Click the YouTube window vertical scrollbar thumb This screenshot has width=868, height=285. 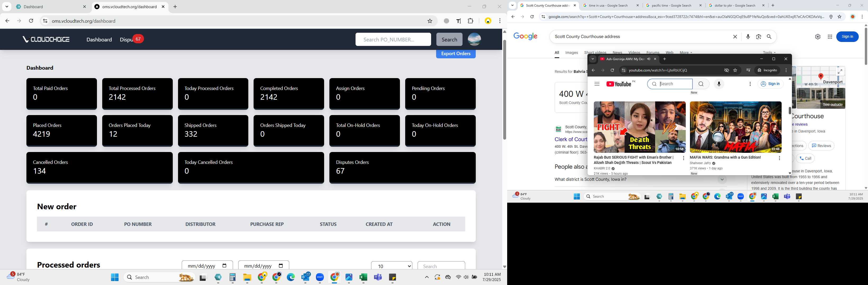790,110
